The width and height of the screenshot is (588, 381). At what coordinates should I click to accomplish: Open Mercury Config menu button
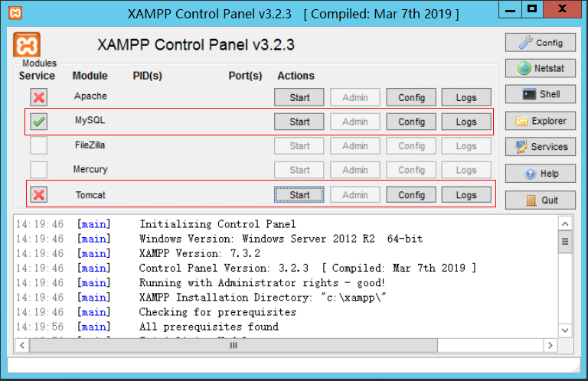(411, 170)
